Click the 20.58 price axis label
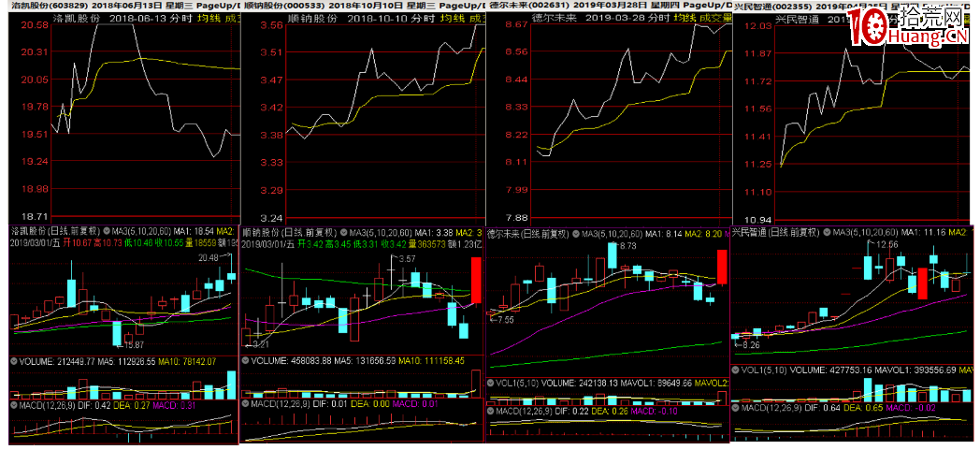Screen dimensions: 980x450 point(35,25)
